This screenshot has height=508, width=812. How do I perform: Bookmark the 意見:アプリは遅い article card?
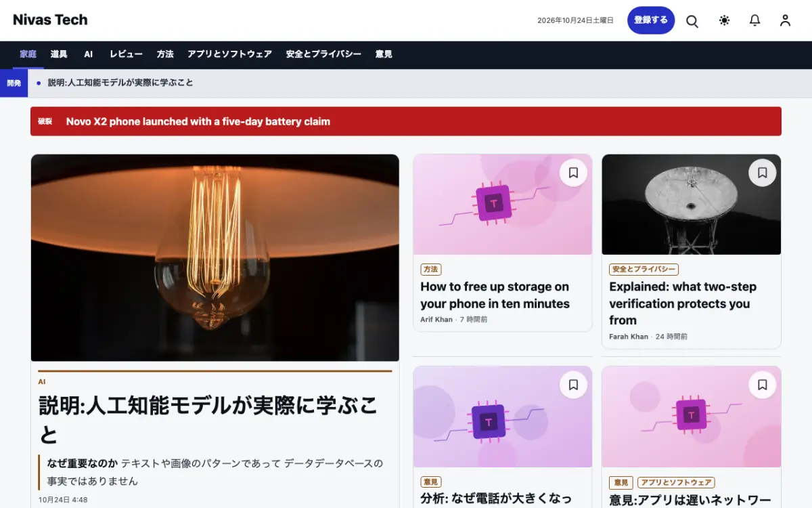(x=762, y=385)
